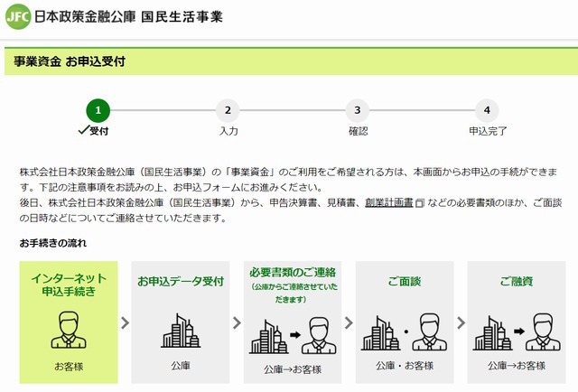The width and height of the screenshot is (578, 392).
Task: Click the 事業資金 お申込受付 page title
Action: click(70, 61)
